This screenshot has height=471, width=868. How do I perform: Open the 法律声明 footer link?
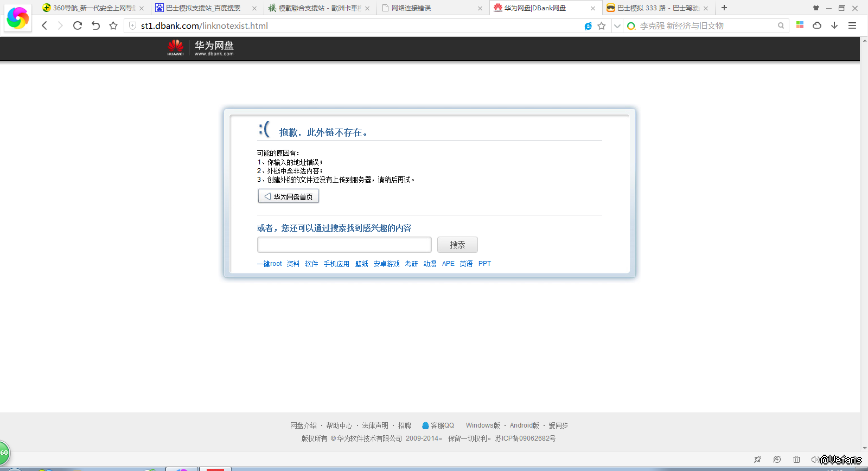coord(375,425)
